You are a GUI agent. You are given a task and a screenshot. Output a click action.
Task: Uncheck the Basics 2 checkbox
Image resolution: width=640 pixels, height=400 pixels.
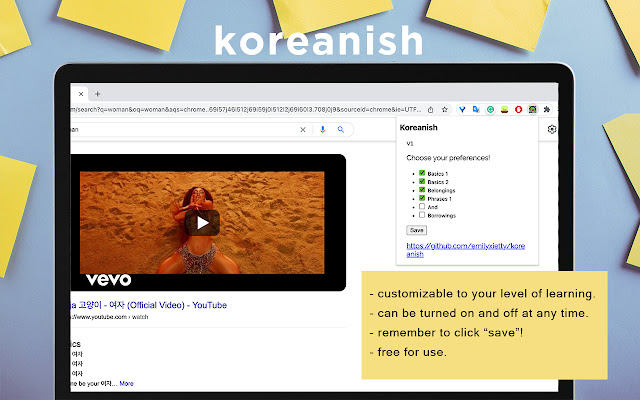click(422, 181)
